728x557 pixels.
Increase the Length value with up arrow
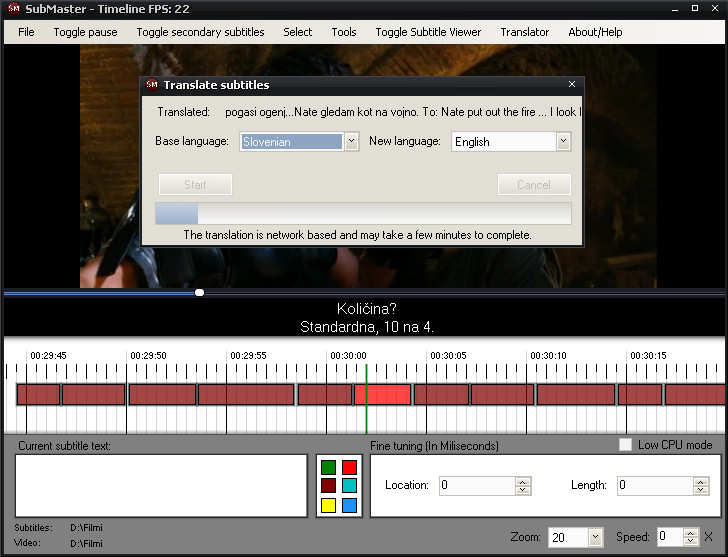tap(701, 482)
